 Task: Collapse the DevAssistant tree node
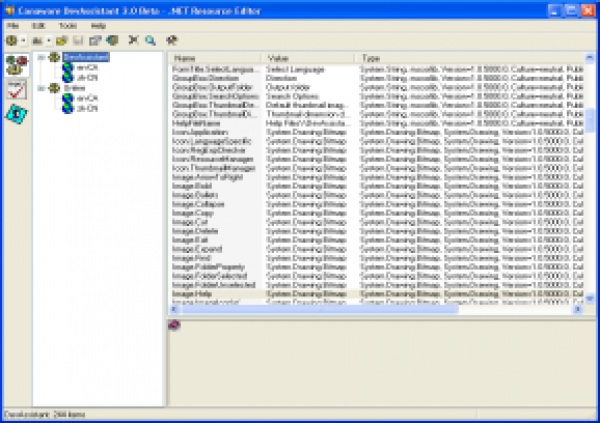pyautogui.click(x=41, y=58)
